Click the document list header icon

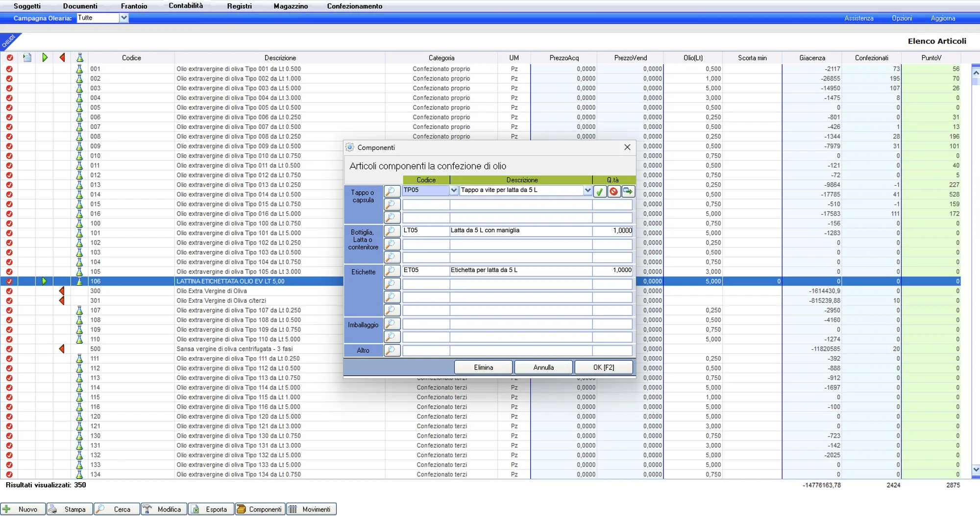coord(27,58)
